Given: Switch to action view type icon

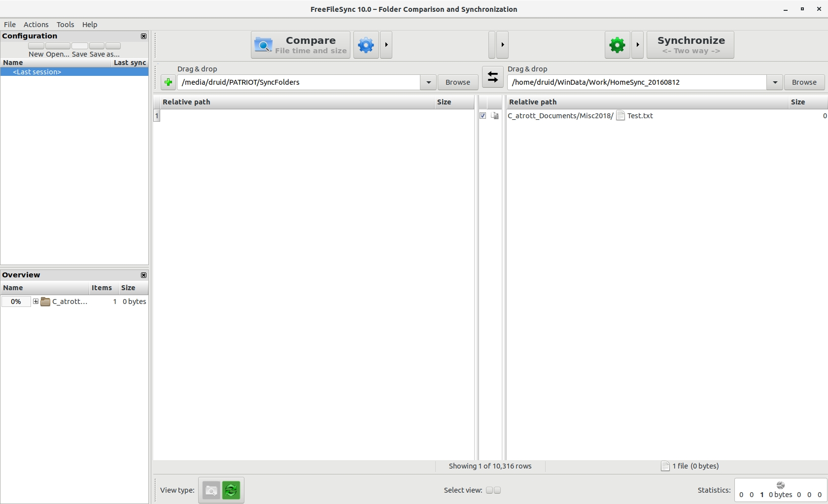Looking at the screenshot, I should [x=231, y=490].
